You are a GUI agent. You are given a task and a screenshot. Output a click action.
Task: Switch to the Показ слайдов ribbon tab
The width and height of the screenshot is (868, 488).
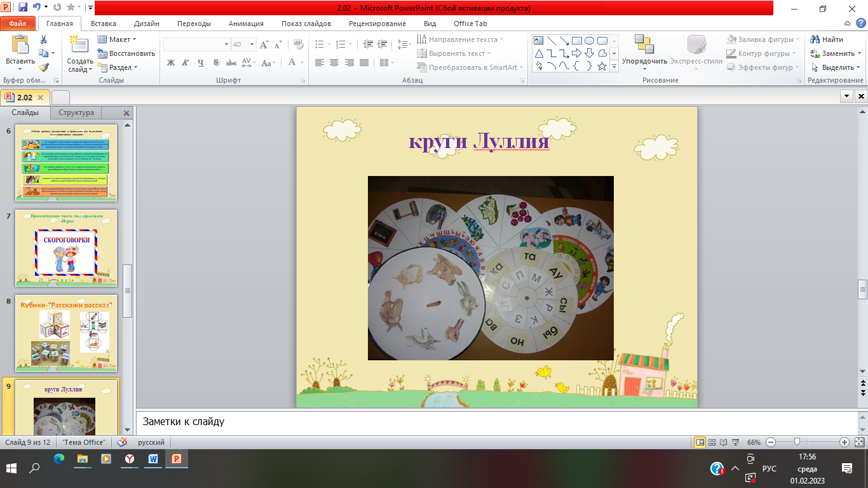pos(306,24)
